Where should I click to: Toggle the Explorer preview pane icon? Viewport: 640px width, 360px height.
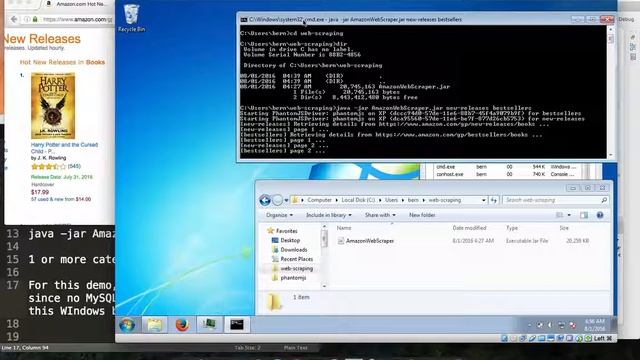click(584, 215)
